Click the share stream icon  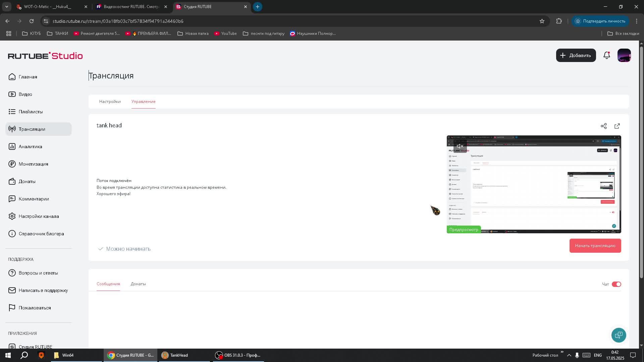(x=604, y=126)
